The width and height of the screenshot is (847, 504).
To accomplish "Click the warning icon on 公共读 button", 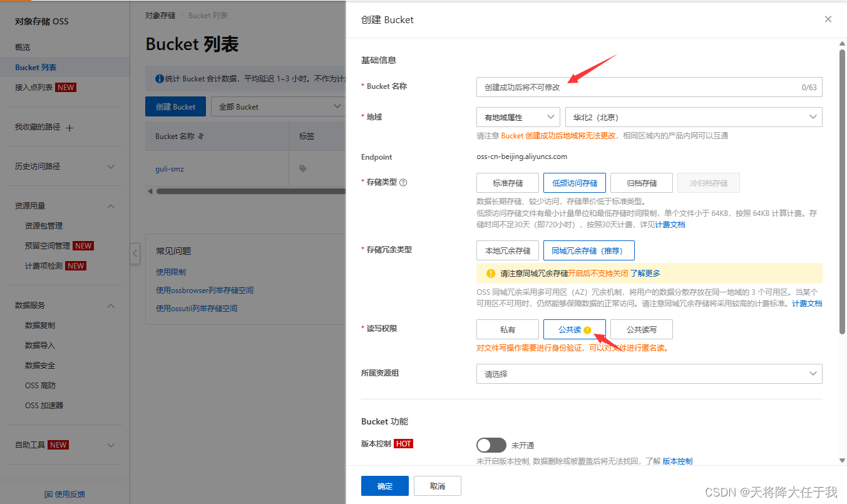I will [x=587, y=330].
